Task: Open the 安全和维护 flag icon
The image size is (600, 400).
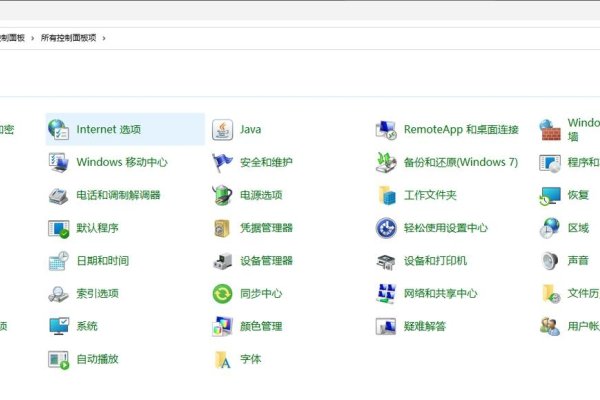Action: [222, 162]
